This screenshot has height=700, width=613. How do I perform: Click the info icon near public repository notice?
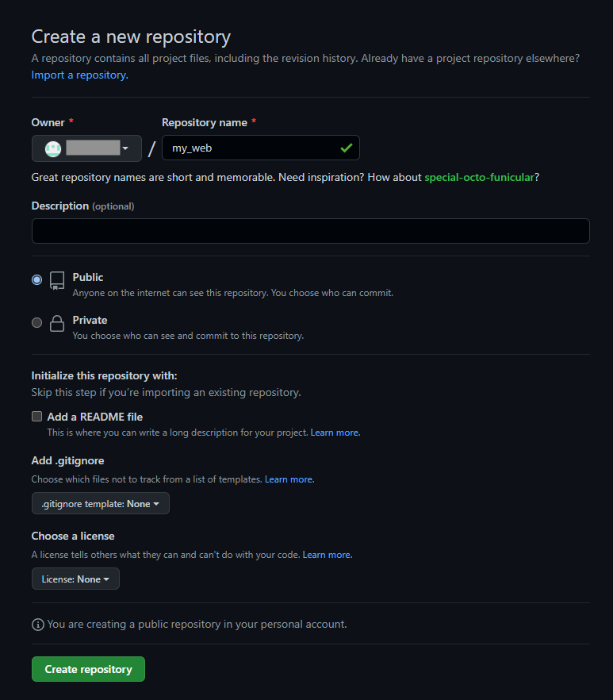pyautogui.click(x=38, y=625)
